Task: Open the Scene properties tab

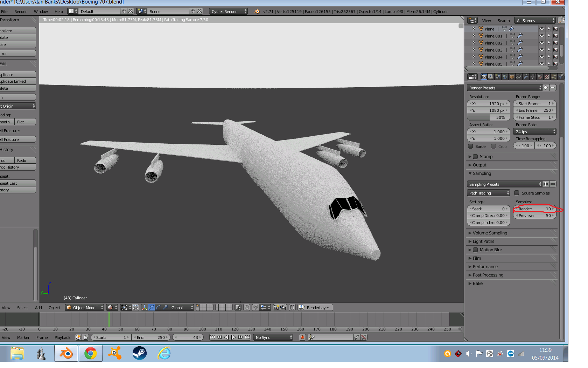Action: 498,77
